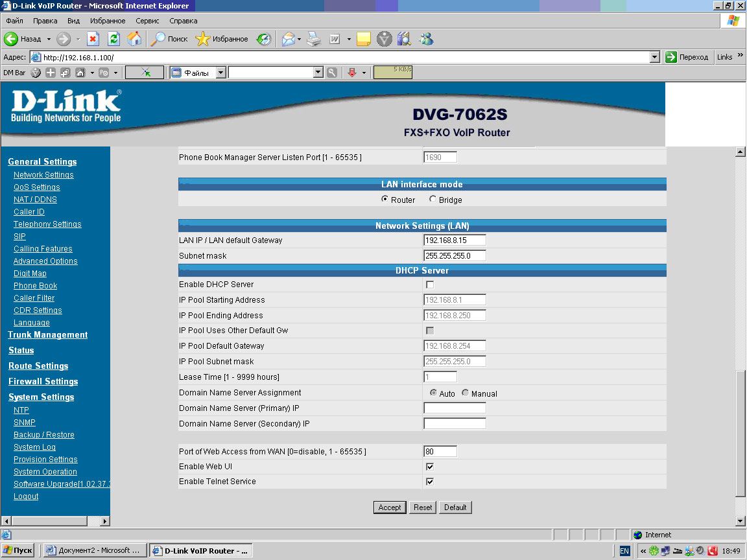Go to the Home page icon
The image size is (747, 560).
(134, 39)
